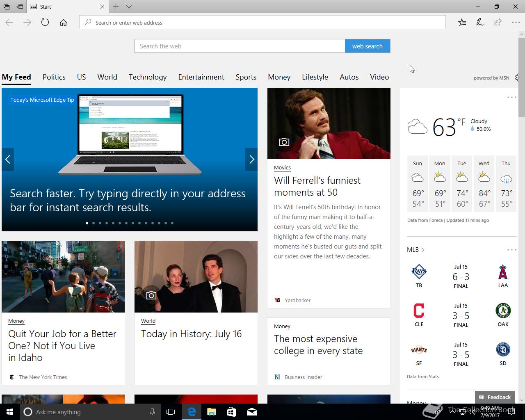This screenshot has width=525, height=420.
Task: Open weather card options ellipsis
Action: tap(511, 97)
